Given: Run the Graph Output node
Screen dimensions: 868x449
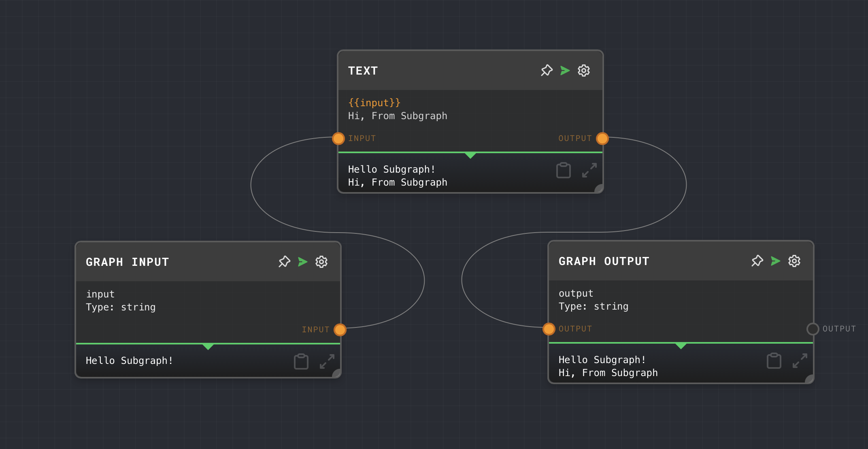Looking at the screenshot, I should pyautogui.click(x=776, y=261).
